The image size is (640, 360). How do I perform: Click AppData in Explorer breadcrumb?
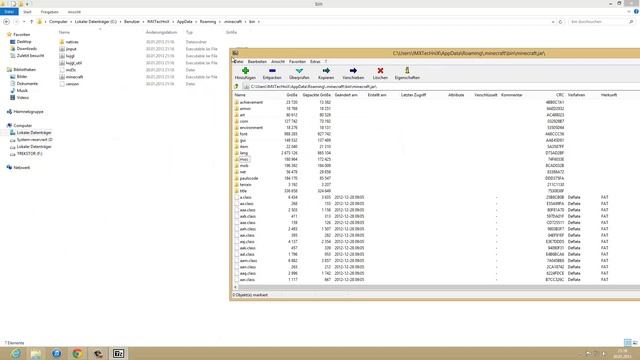coord(184,22)
